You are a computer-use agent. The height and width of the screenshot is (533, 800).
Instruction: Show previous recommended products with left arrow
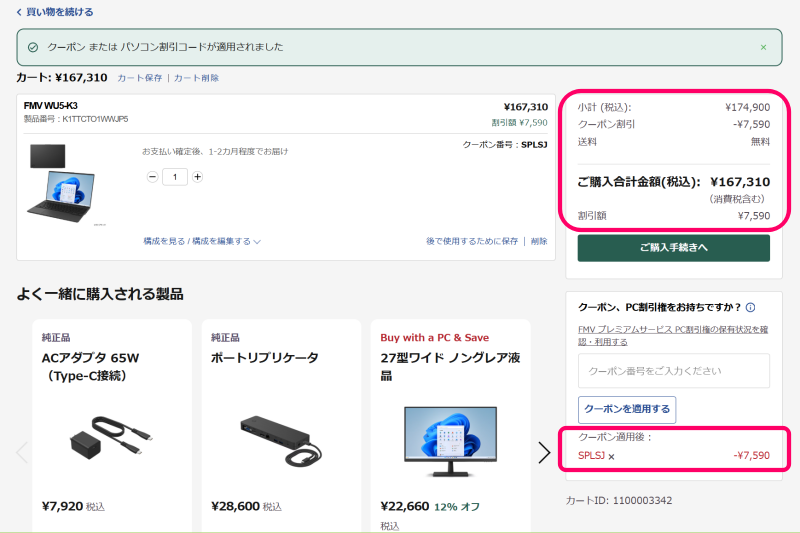click(22, 452)
